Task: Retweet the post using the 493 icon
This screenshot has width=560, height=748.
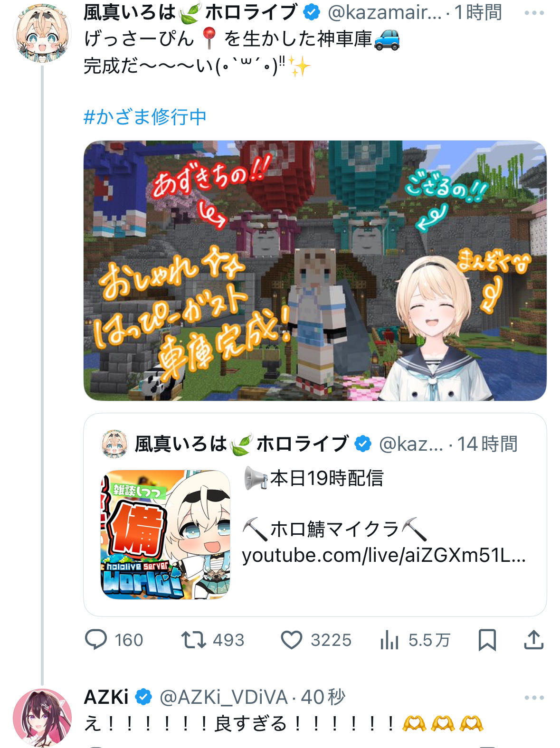Action: [x=194, y=640]
